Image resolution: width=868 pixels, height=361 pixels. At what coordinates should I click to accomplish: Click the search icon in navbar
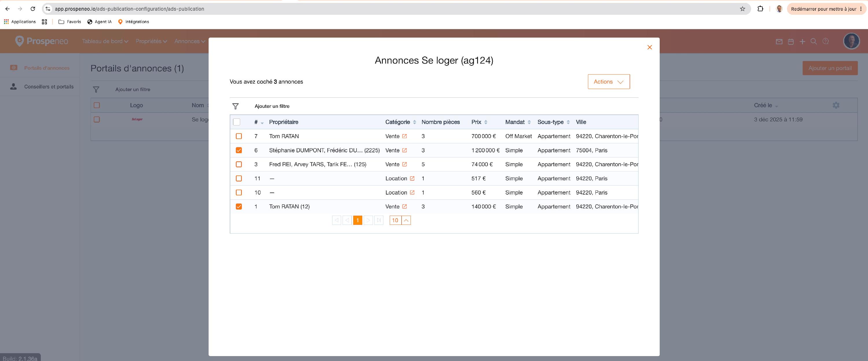coord(814,41)
